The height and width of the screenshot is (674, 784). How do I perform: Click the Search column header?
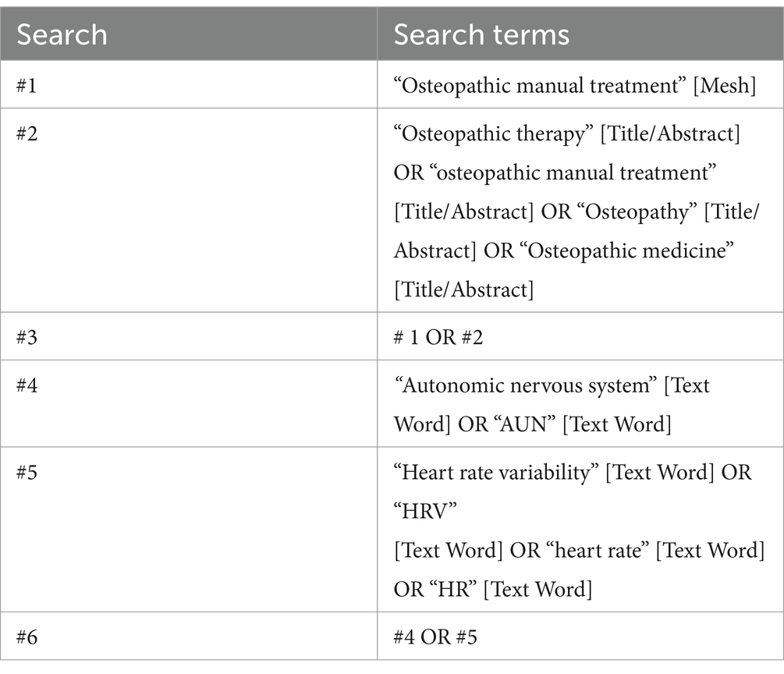click(62, 34)
